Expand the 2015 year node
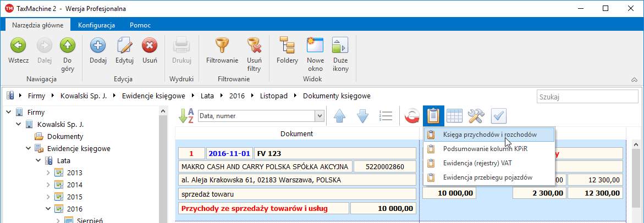Image resolution: width=644 pixels, height=223 pixels. [x=48, y=197]
